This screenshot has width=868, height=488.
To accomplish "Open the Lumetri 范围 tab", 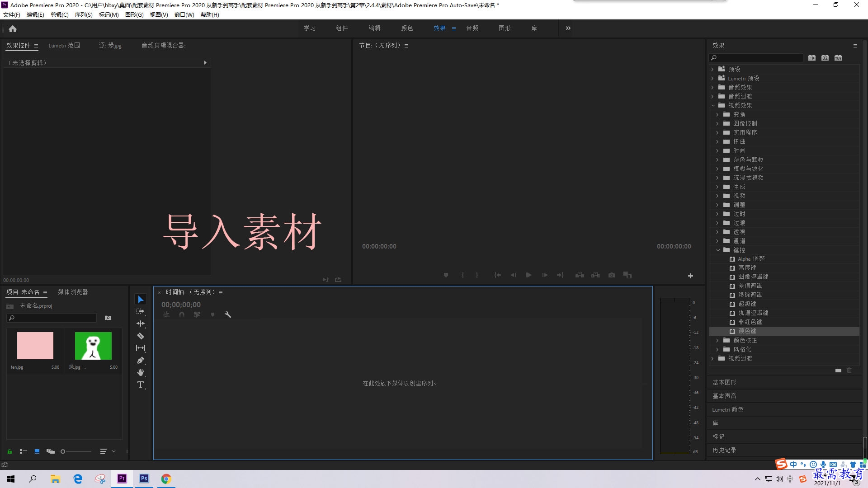I will [64, 45].
